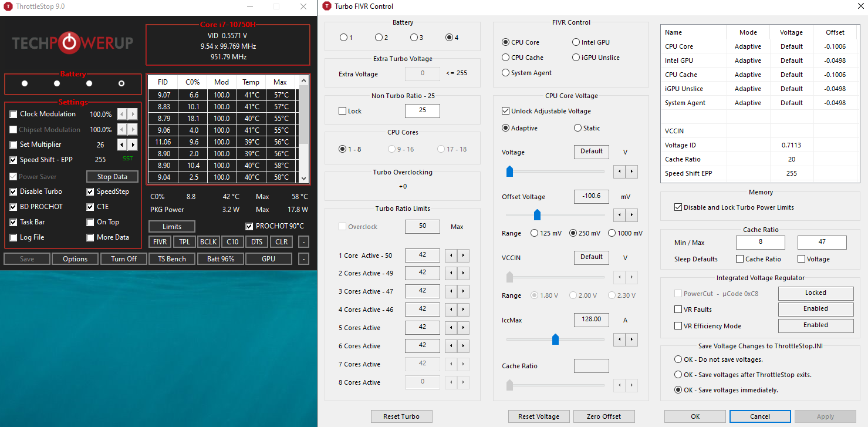The height and width of the screenshot is (427, 868).
Task: Increase the Clock Modulation value arrow
Action: coord(133,114)
